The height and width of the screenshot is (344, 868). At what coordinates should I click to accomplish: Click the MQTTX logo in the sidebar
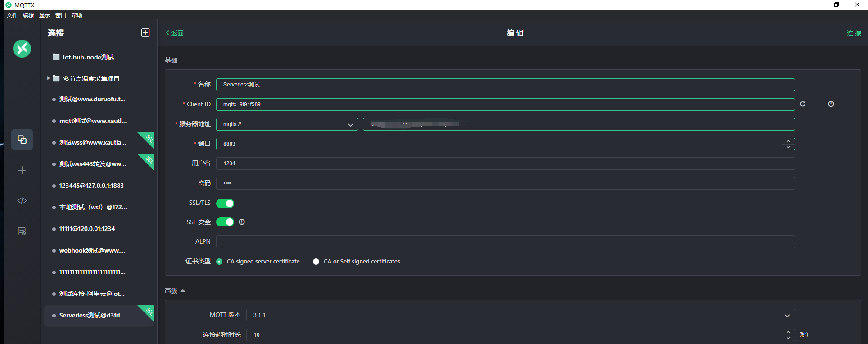pos(22,49)
